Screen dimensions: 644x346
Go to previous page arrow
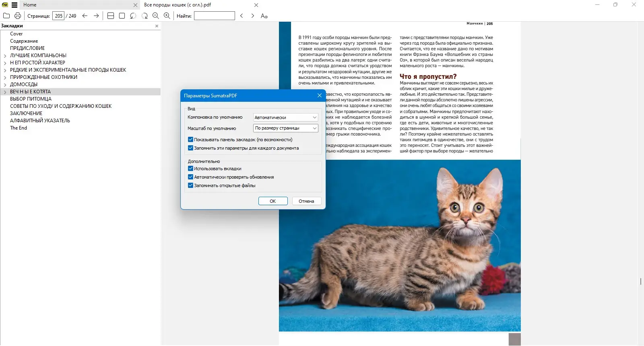(85, 16)
